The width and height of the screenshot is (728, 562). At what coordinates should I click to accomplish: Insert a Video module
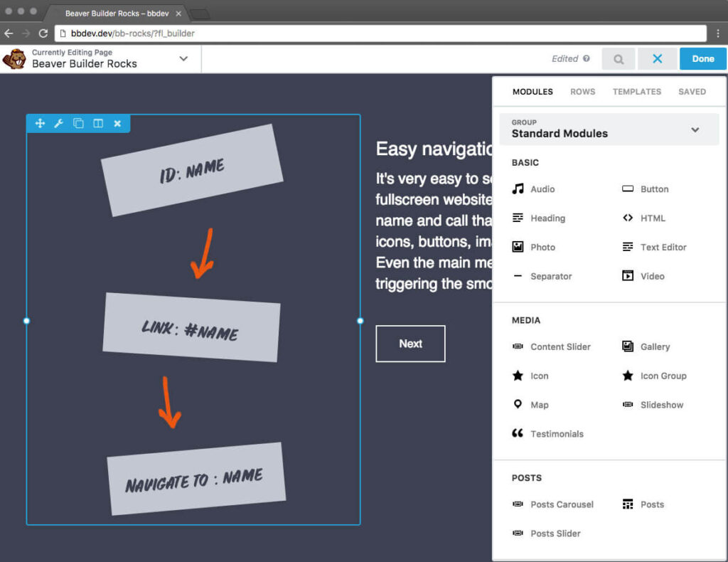652,276
